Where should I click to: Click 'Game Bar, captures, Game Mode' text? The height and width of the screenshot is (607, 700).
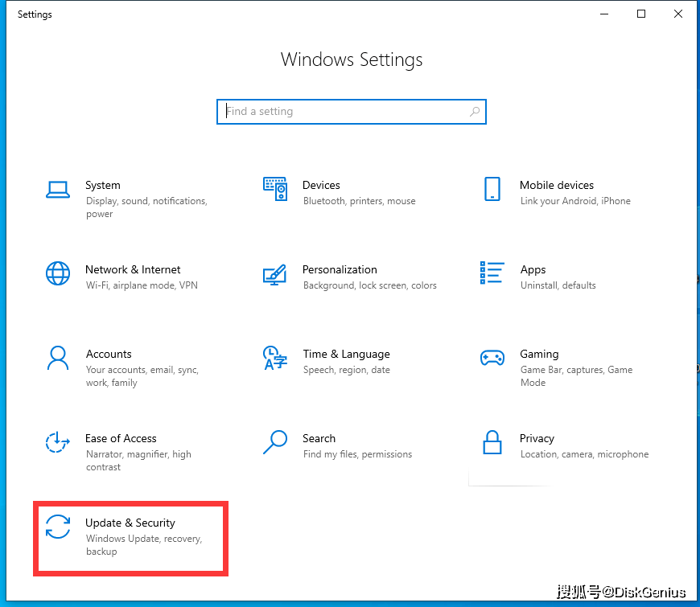(x=576, y=376)
